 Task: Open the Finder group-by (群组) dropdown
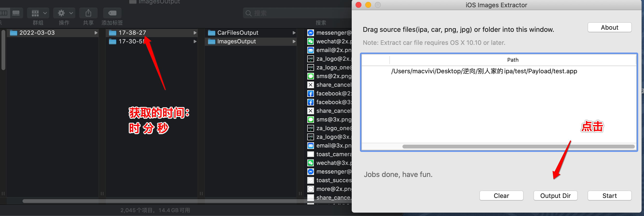pyautogui.click(x=38, y=13)
